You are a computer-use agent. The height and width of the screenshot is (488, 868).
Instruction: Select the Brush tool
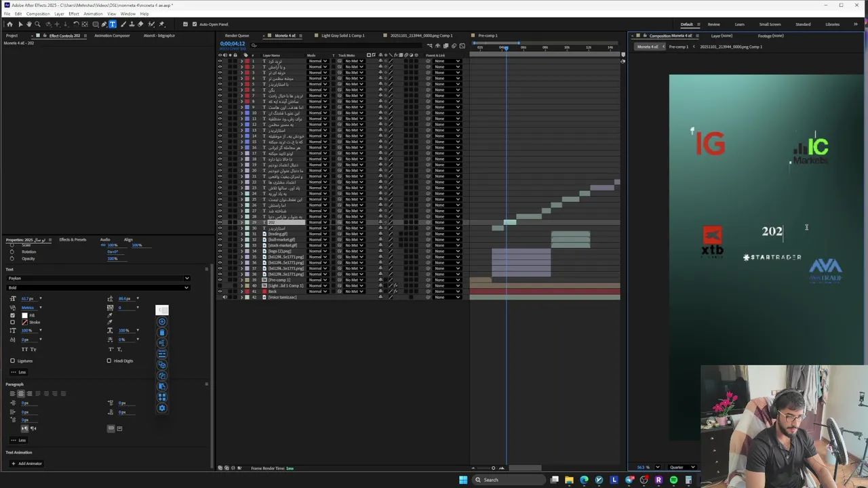tap(123, 24)
